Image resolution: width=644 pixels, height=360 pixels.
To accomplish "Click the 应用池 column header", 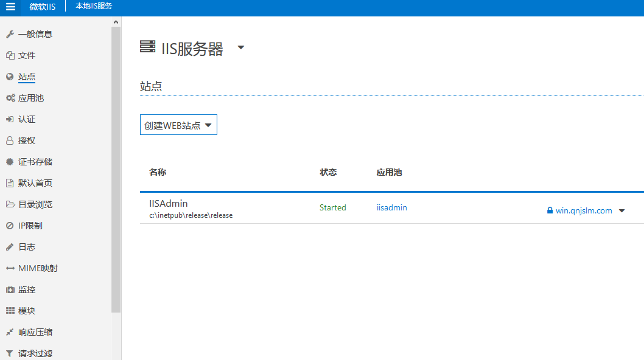I will pyautogui.click(x=390, y=172).
